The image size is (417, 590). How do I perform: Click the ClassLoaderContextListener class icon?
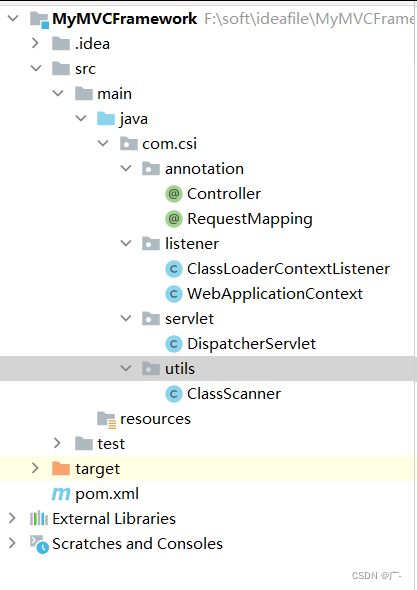click(x=173, y=269)
